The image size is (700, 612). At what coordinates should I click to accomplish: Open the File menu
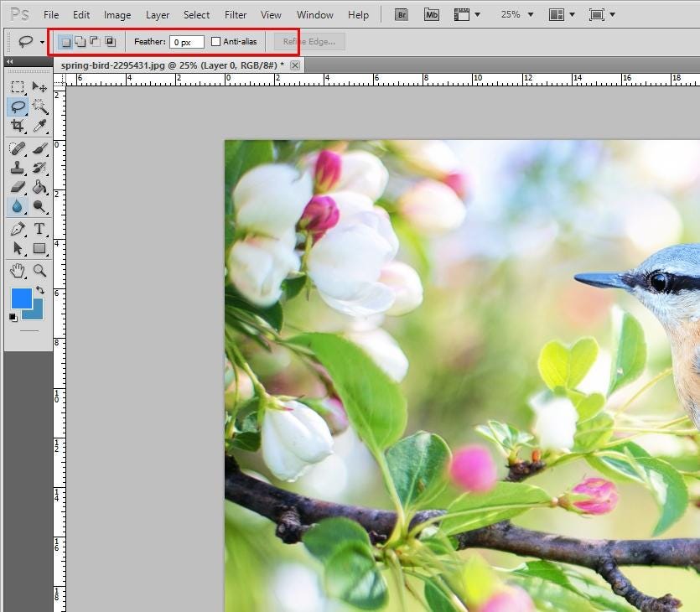[51, 15]
